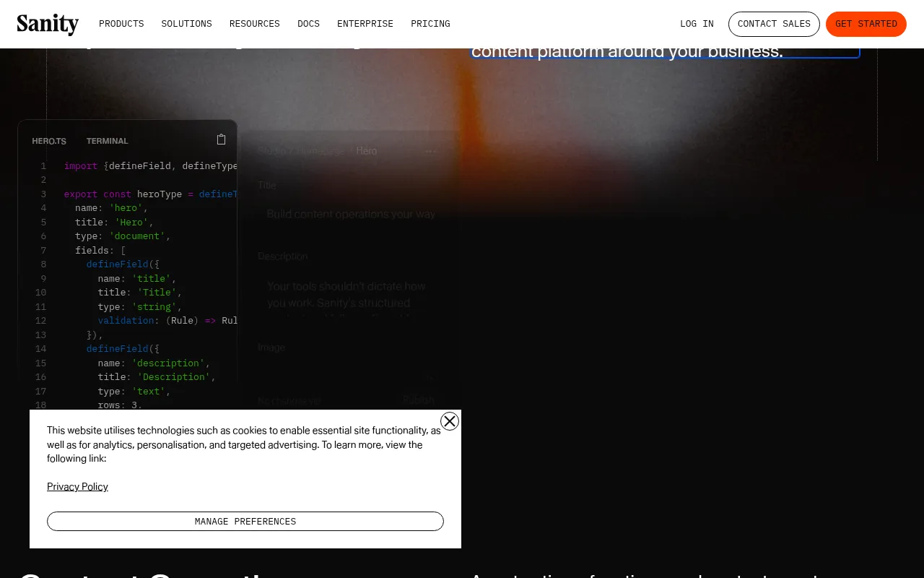Switch to the HERO.TS code tab
Viewport: 924px width, 578px height.
point(49,141)
